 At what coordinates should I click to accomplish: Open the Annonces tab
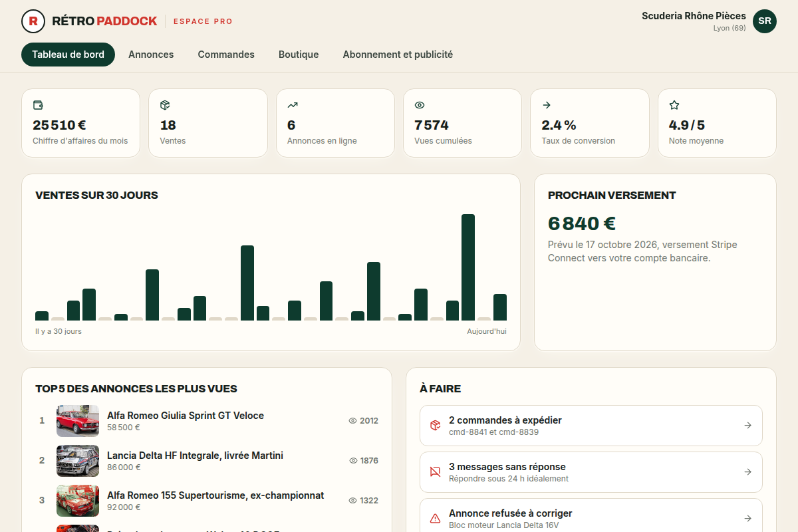coord(151,55)
